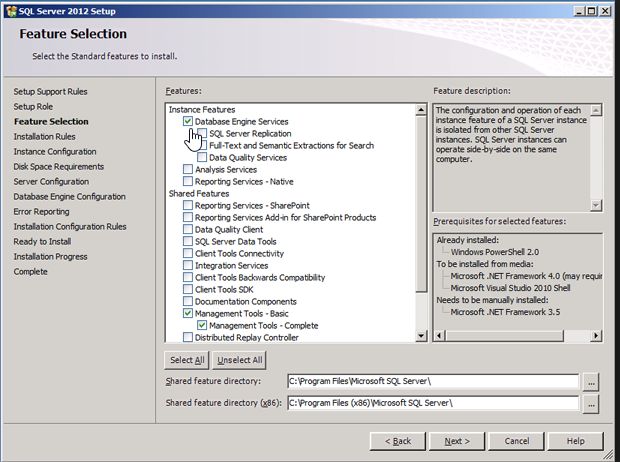
Task: Click the Unselect All button
Action: coord(240,360)
